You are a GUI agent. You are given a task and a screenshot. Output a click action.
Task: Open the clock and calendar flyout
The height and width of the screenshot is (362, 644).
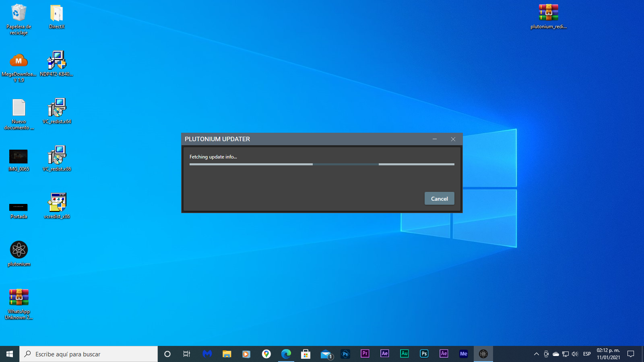(x=608, y=354)
